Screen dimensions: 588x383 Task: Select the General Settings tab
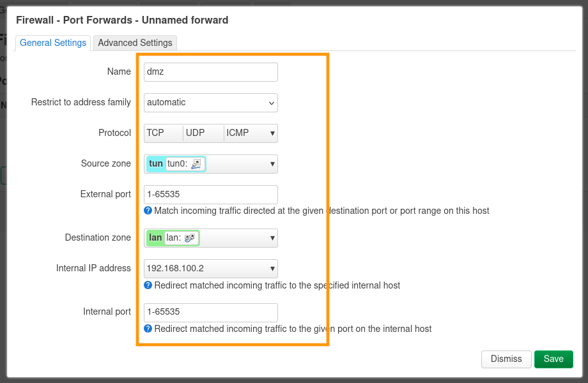tap(53, 43)
